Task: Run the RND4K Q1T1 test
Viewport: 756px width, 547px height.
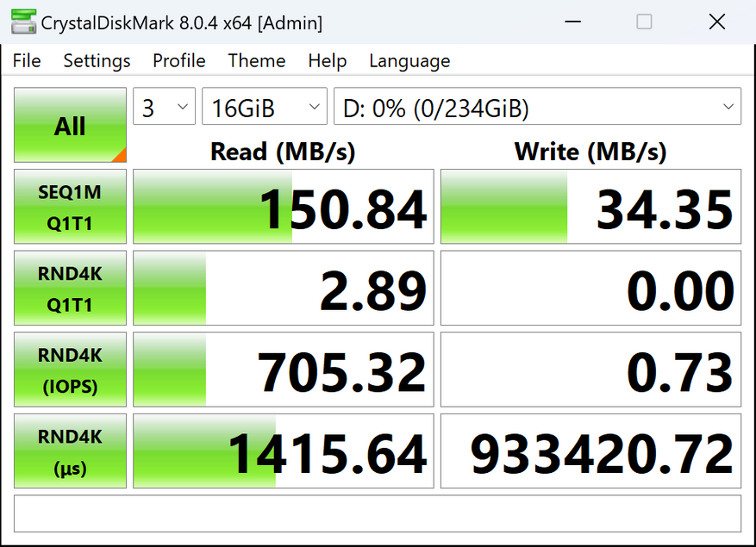Action: click(70, 289)
